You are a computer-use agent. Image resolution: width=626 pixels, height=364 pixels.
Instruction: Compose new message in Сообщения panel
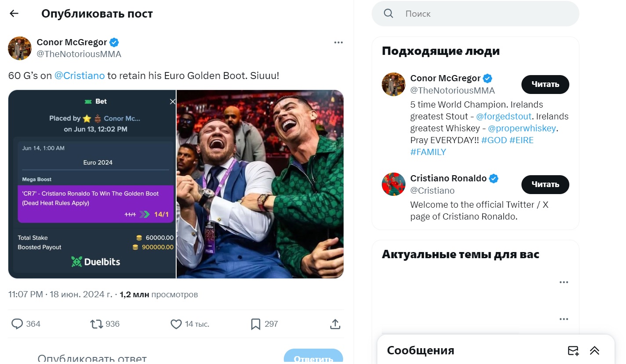[573, 350]
